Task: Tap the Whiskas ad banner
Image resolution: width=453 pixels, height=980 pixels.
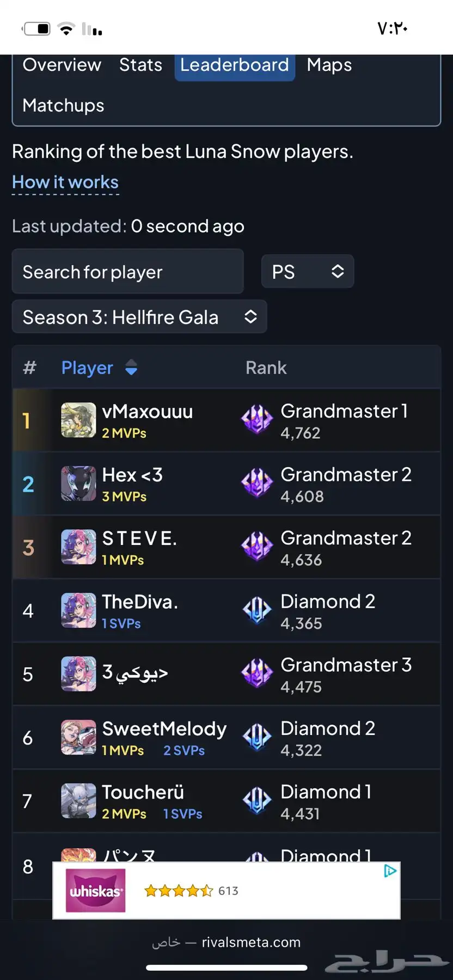Action: (x=226, y=890)
